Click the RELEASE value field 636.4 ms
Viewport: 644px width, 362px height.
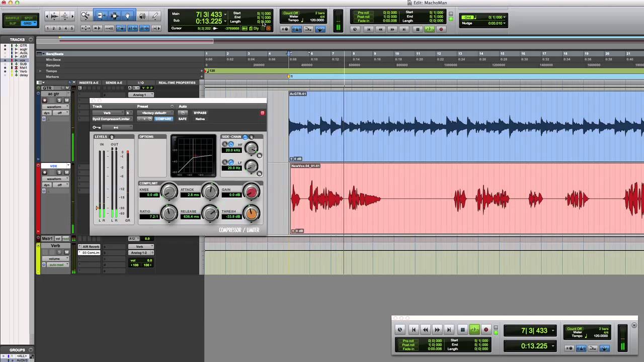click(x=190, y=217)
